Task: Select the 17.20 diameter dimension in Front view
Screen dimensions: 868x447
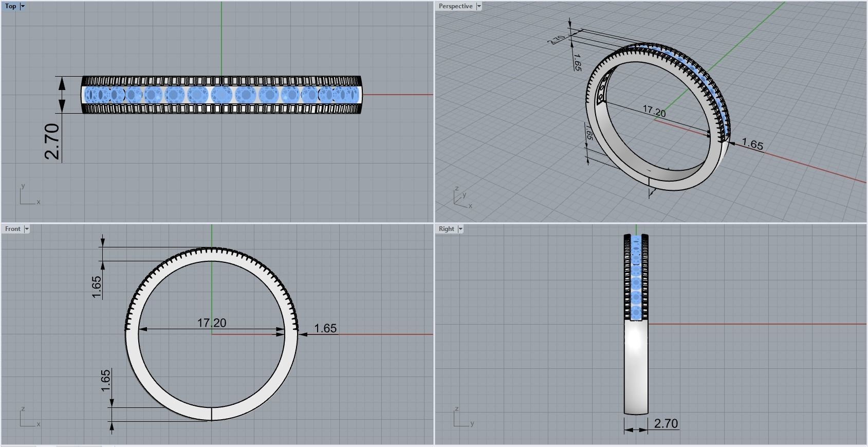Action: coord(212,323)
